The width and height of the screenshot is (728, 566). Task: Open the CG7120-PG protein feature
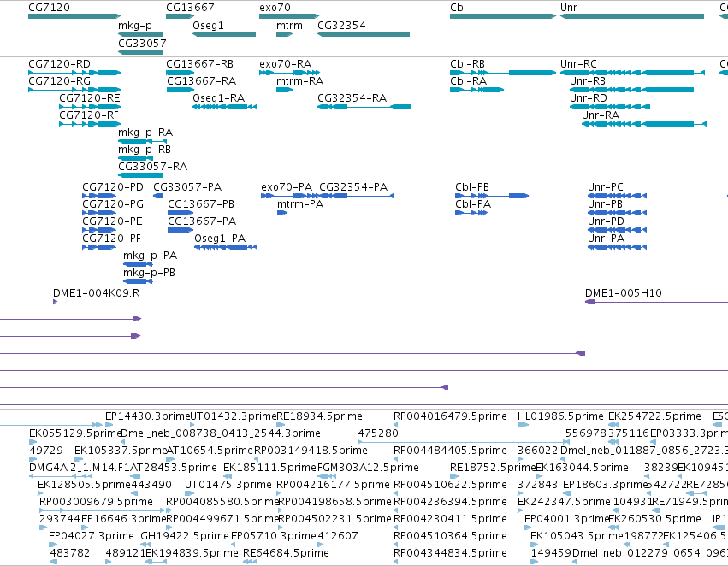click(x=99, y=213)
